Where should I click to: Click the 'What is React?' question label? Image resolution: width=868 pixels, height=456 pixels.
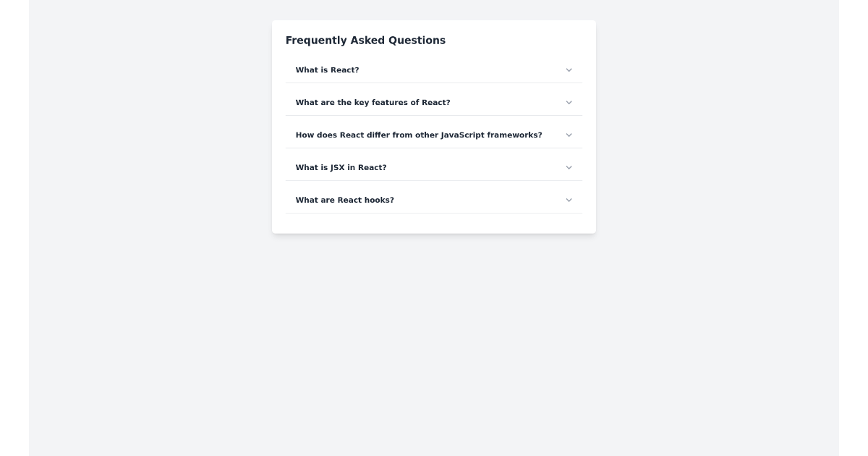pyautogui.click(x=327, y=69)
